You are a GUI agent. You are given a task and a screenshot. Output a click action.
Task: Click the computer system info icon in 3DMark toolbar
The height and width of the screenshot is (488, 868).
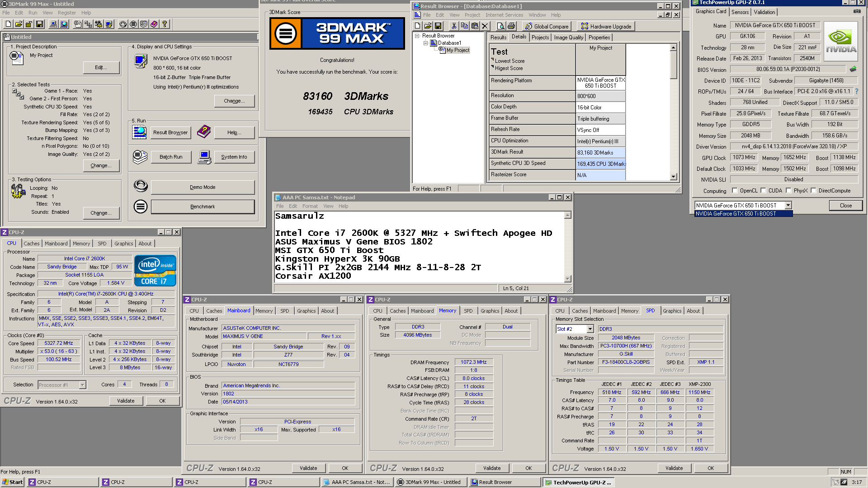(53, 24)
